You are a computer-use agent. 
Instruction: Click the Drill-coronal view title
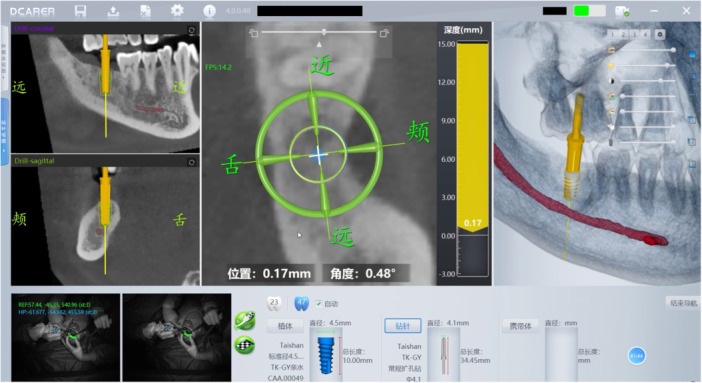coord(34,29)
